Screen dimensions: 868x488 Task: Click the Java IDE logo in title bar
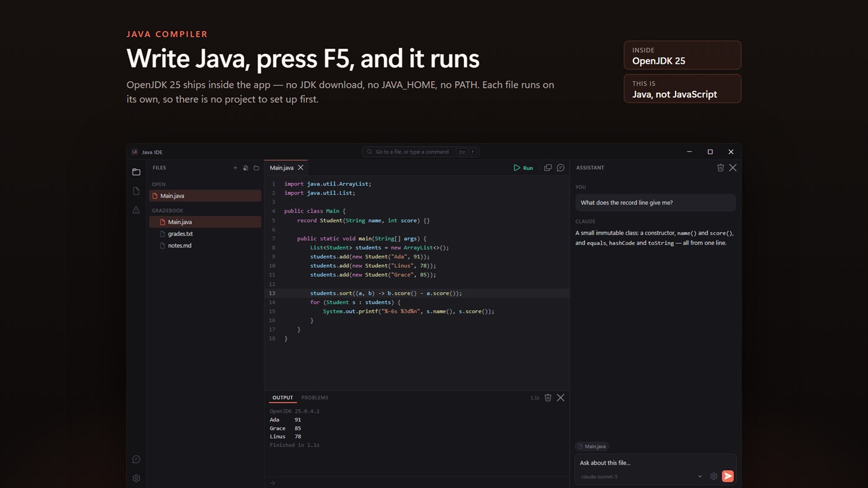[135, 152]
